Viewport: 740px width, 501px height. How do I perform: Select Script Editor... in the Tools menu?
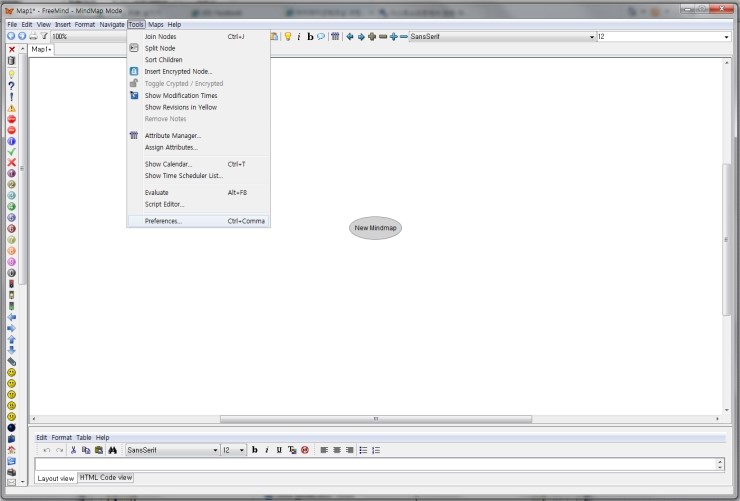[x=164, y=204]
